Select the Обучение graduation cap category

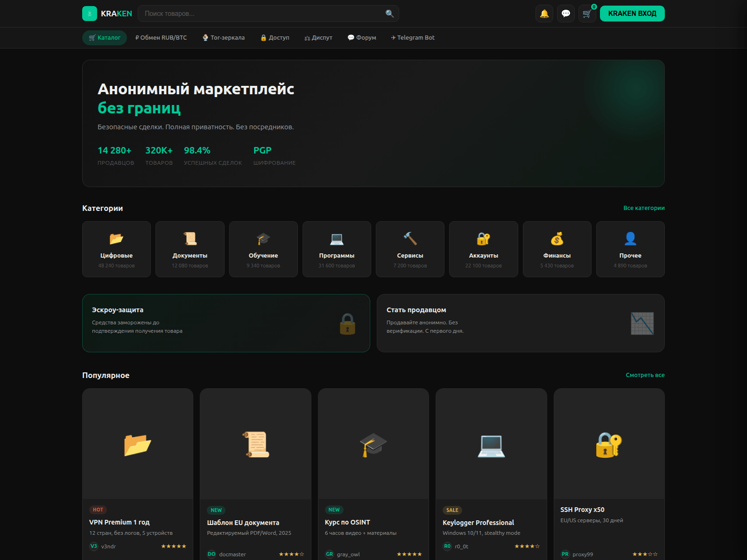[x=263, y=249]
